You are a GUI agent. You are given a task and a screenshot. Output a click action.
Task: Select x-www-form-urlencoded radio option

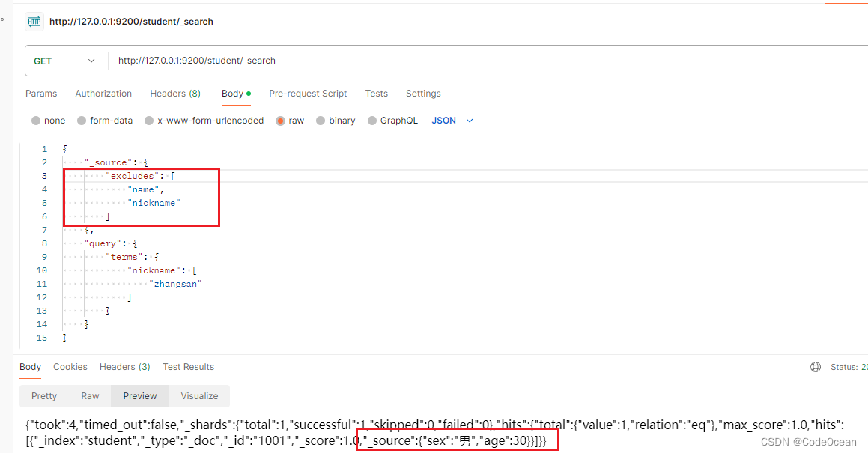pyautogui.click(x=149, y=120)
